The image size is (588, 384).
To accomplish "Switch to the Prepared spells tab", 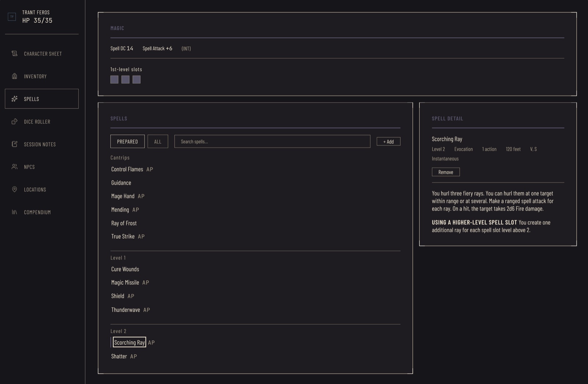I will (128, 141).
